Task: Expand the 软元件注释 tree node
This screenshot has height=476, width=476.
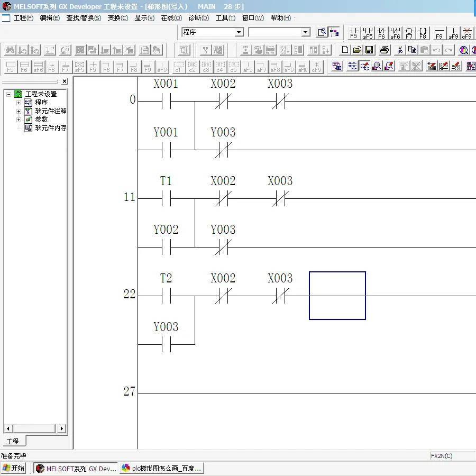Action: tap(19, 111)
